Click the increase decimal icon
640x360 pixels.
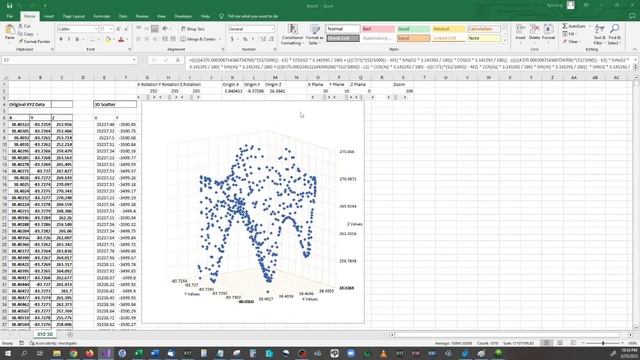(x=263, y=39)
